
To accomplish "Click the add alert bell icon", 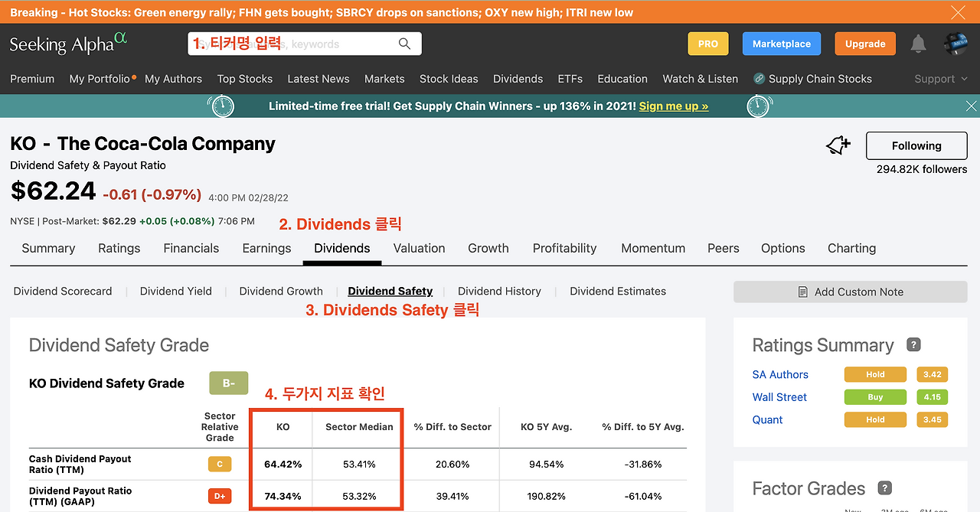I will pos(838,145).
